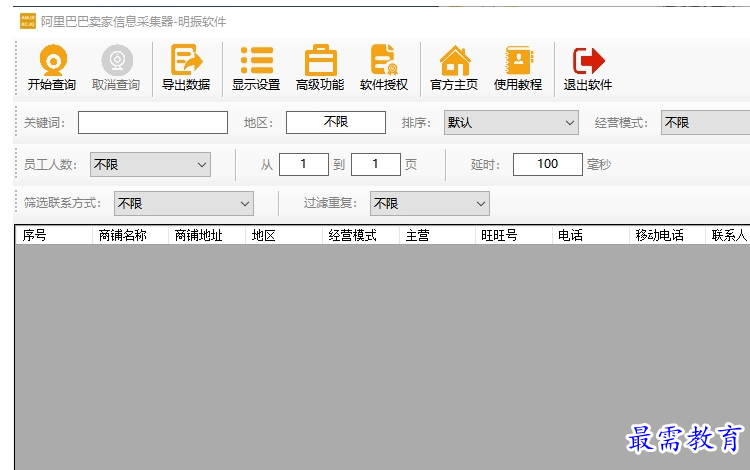Viewport: 750px width, 470px height.
Task: Expand the 排序 sort dropdown
Action: 511,122
